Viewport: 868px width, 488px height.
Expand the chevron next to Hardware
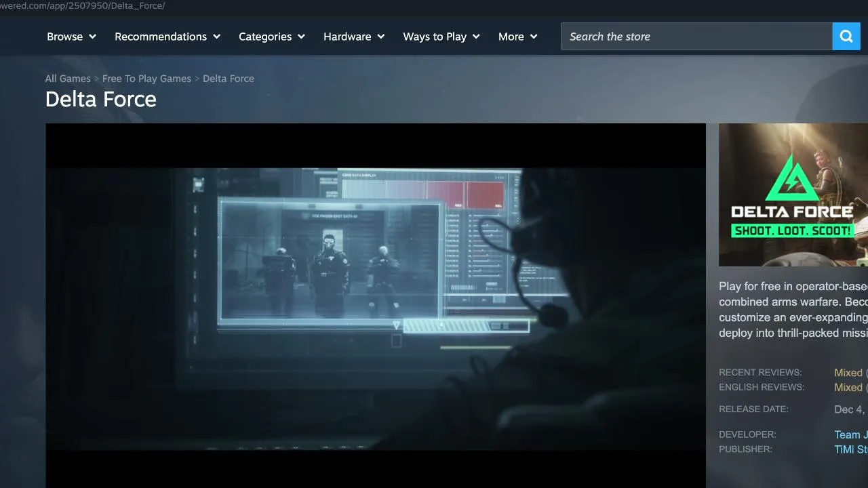[x=381, y=37]
